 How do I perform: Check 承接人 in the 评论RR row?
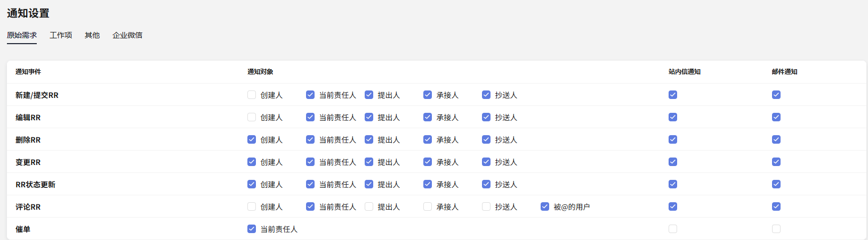(x=428, y=206)
